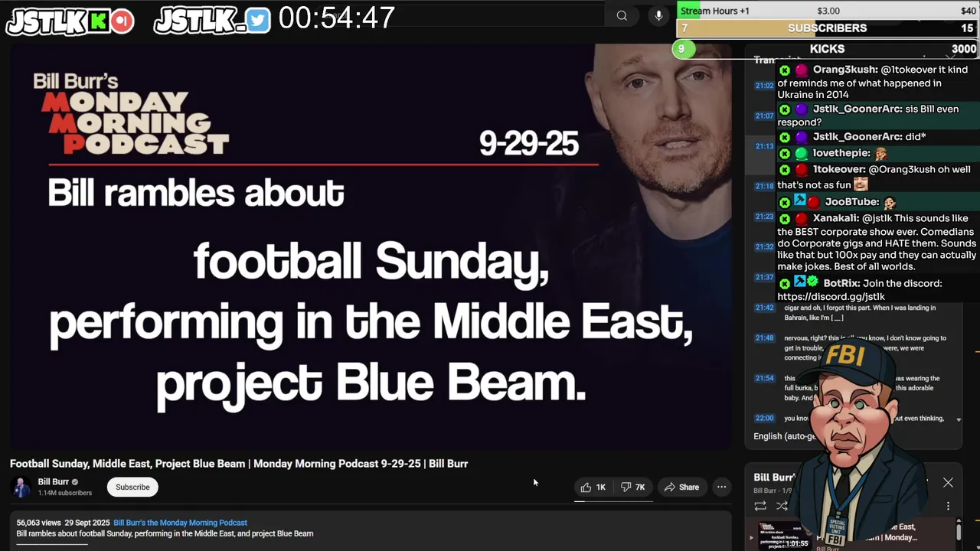Click the Share button
980x551 pixels.
681,487
